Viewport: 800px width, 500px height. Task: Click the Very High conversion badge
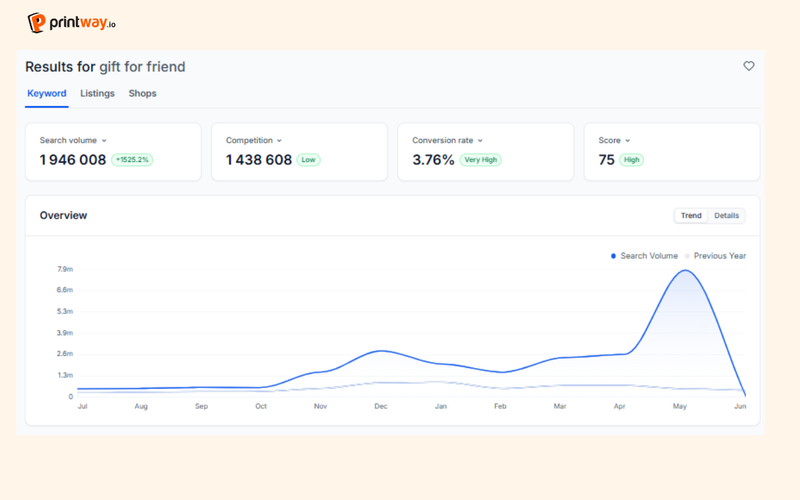(481, 160)
